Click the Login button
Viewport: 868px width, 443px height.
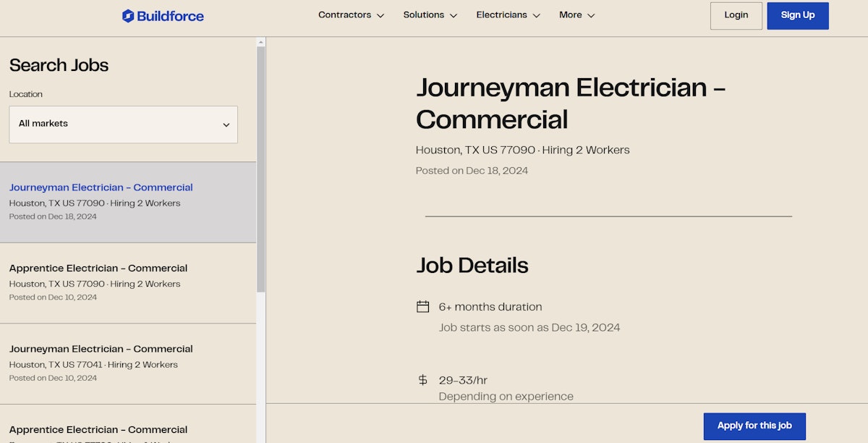[736, 15]
